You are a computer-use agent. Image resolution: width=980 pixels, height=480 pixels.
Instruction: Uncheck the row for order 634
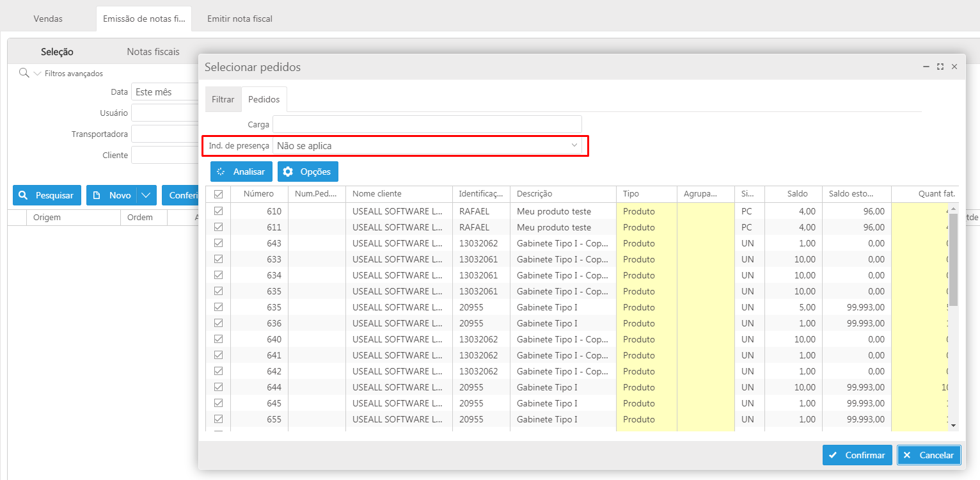[x=218, y=275]
